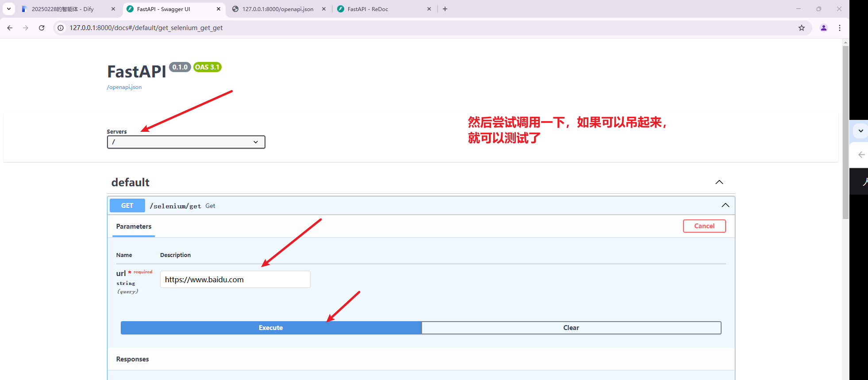Image resolution: width=868 pixels, height=380 pixels.
Task: View site information icon in address bar
Action: tap(61, 28)
